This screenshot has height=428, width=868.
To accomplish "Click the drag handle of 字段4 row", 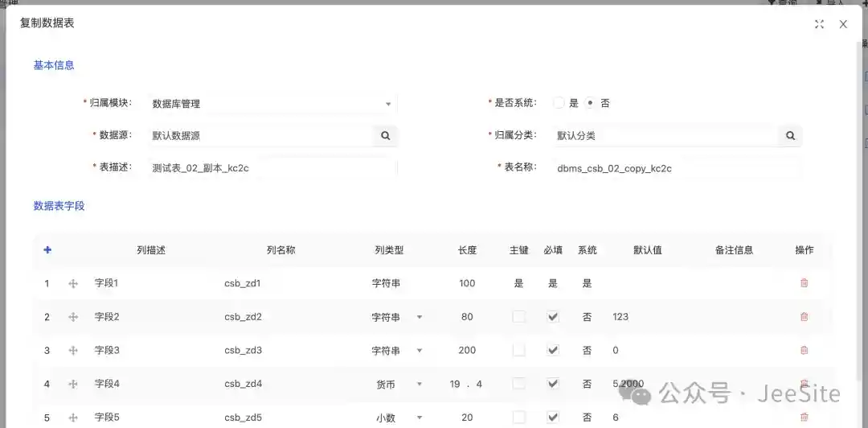I will tap(73, 384).
